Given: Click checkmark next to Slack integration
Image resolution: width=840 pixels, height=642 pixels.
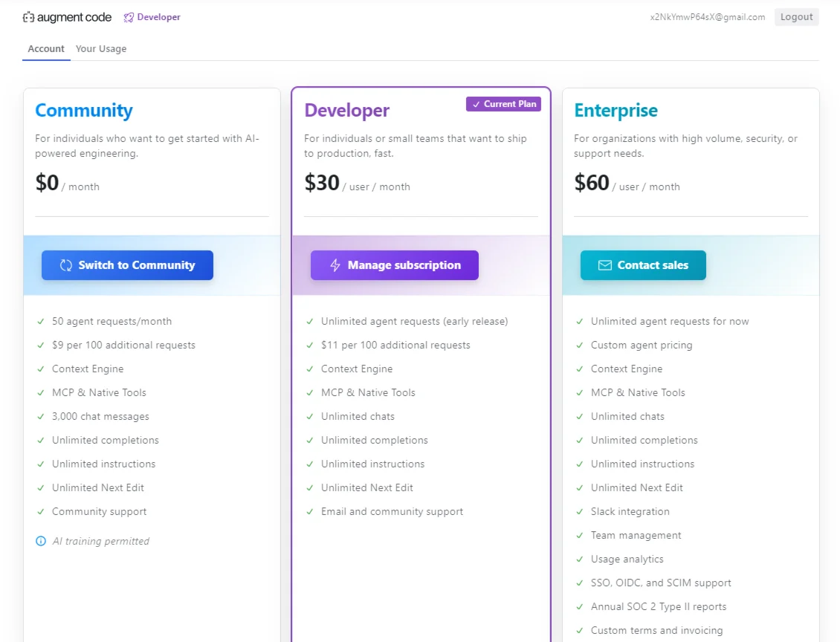Looking at the screenshot, I should (x=580, y=511).
